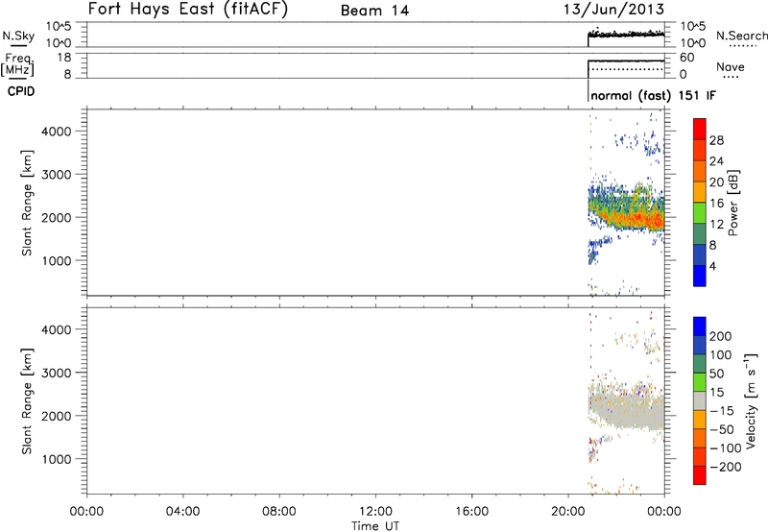Click the 'Time UT' axis label
768x532 pixels.
pos(375,526)
